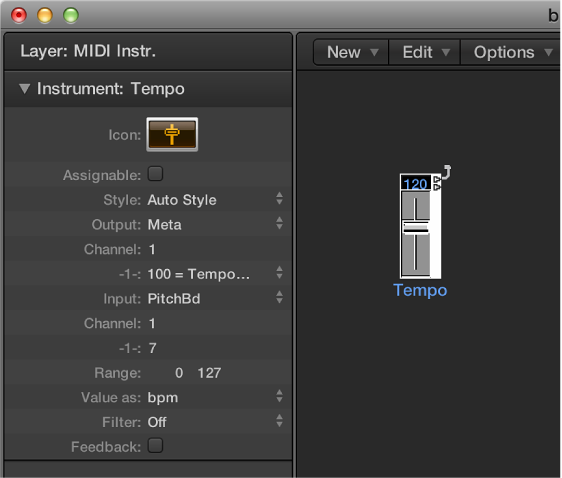The image size is (562, 478).
Task: Open the Value as popup showing bpm
Action: tap(215, 397)
